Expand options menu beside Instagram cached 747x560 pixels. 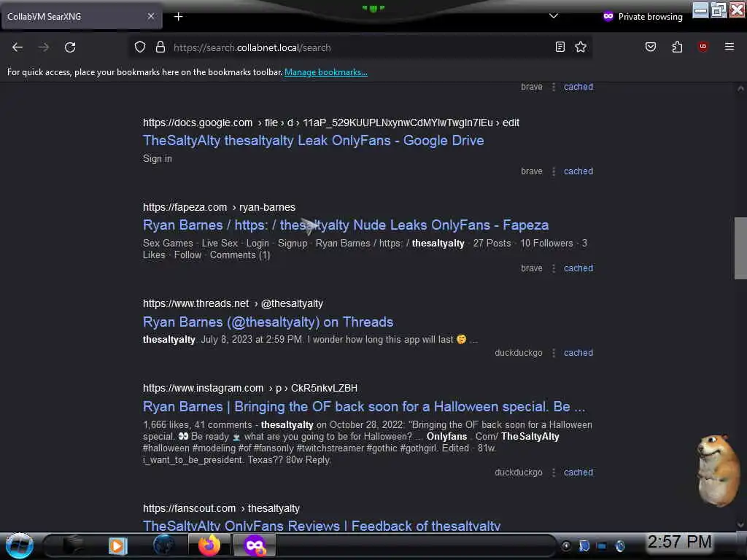click(x=553, y=472)
